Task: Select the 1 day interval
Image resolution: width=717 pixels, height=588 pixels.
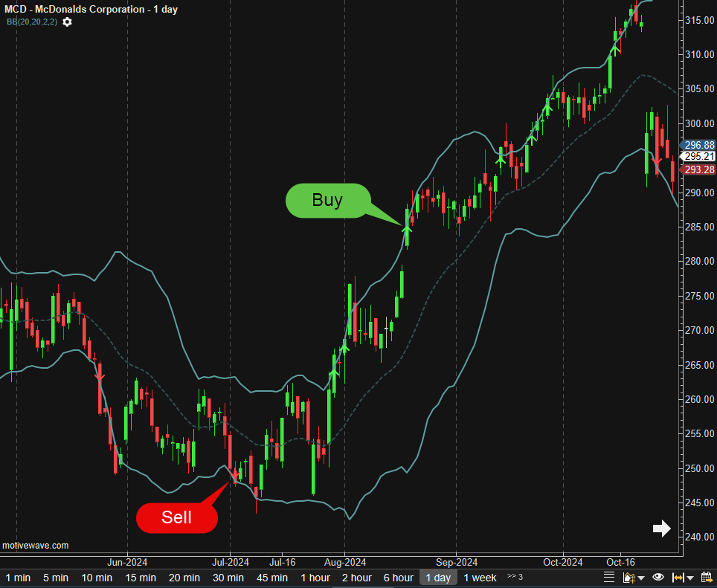Action: (437, 578)
